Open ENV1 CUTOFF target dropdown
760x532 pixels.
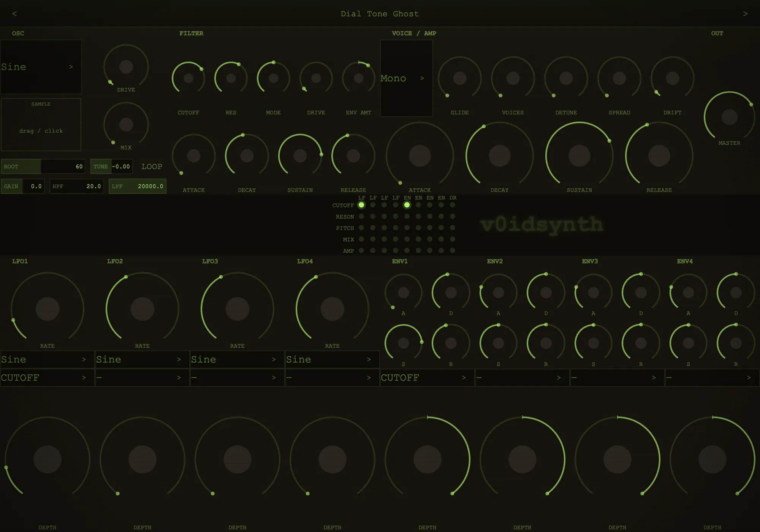click(427, 378)
